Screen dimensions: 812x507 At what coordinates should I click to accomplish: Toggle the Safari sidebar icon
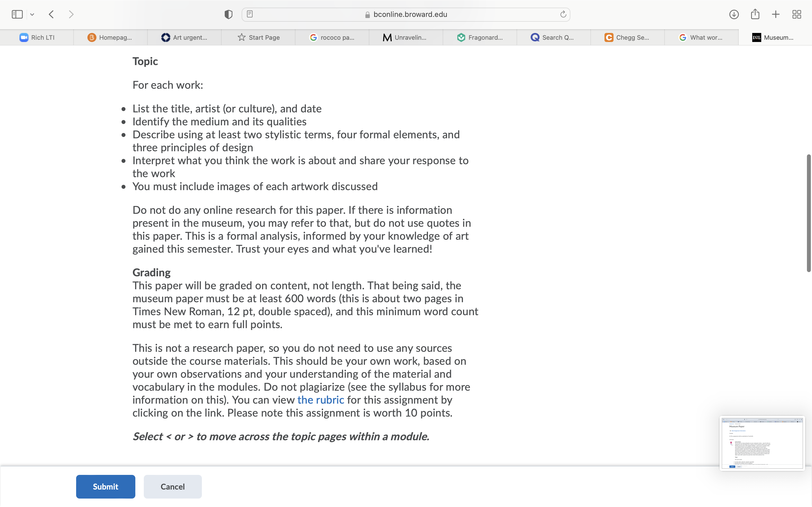pos(17,14)
